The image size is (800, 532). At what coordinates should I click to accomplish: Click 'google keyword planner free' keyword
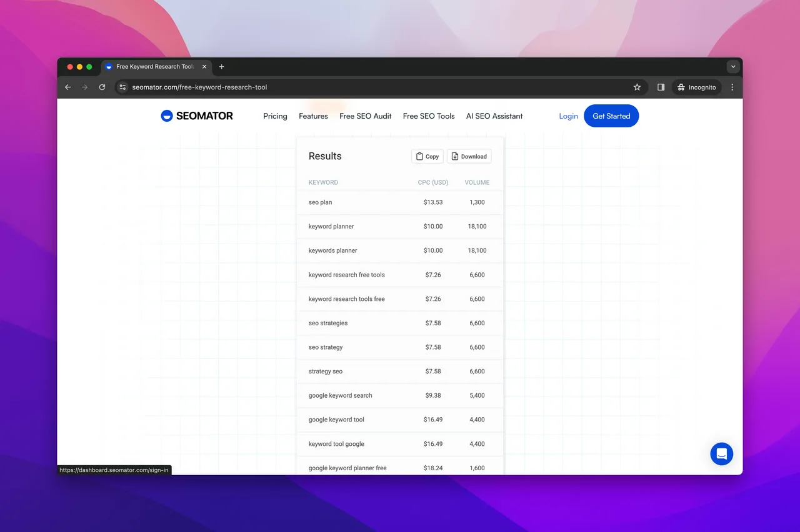point(347,468)
